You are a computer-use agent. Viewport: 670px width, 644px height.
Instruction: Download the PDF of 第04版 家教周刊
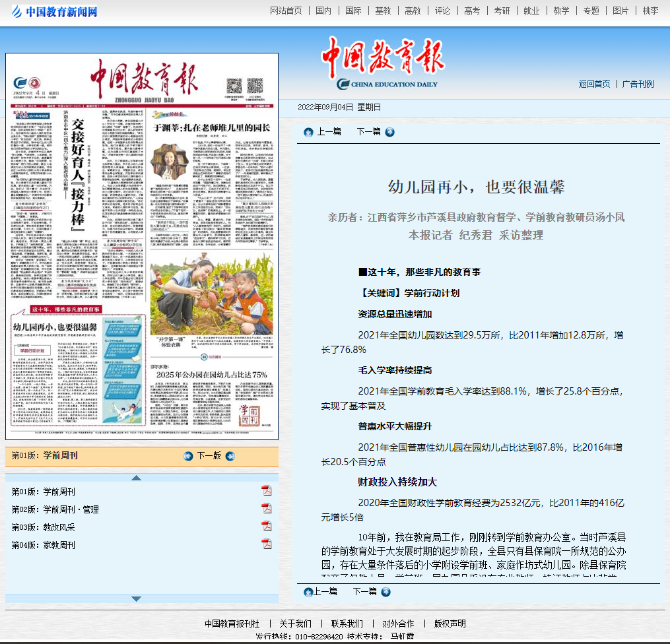pyautogui.click(x=267, y=544)
